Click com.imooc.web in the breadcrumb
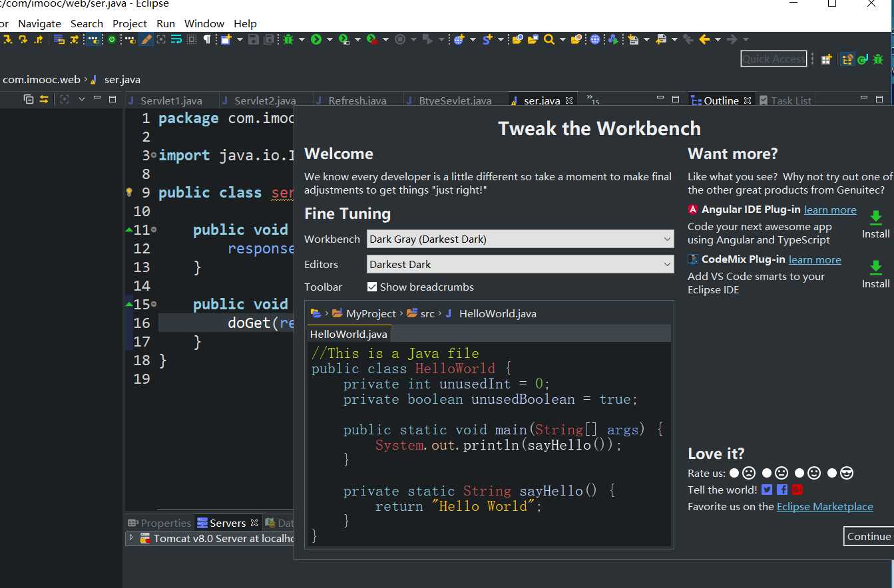 point(41,79)
